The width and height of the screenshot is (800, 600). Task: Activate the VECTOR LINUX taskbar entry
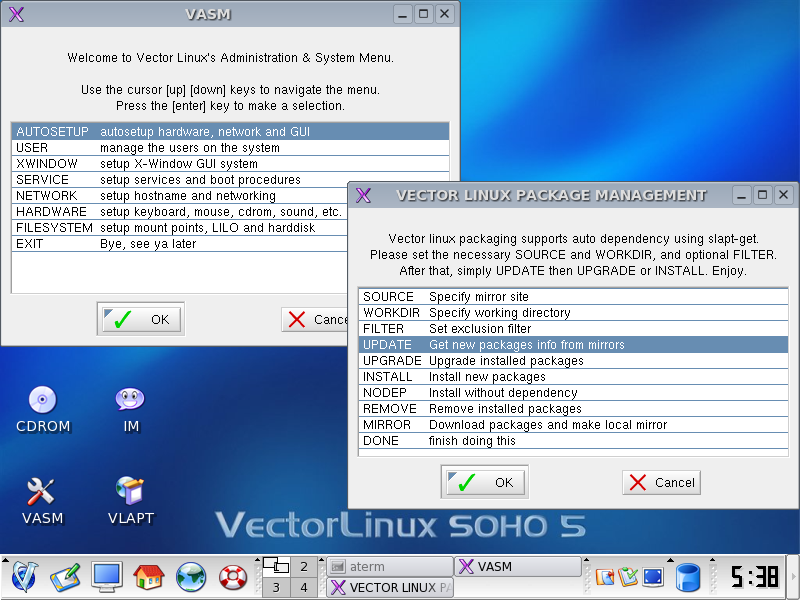(x=390, y=587)
